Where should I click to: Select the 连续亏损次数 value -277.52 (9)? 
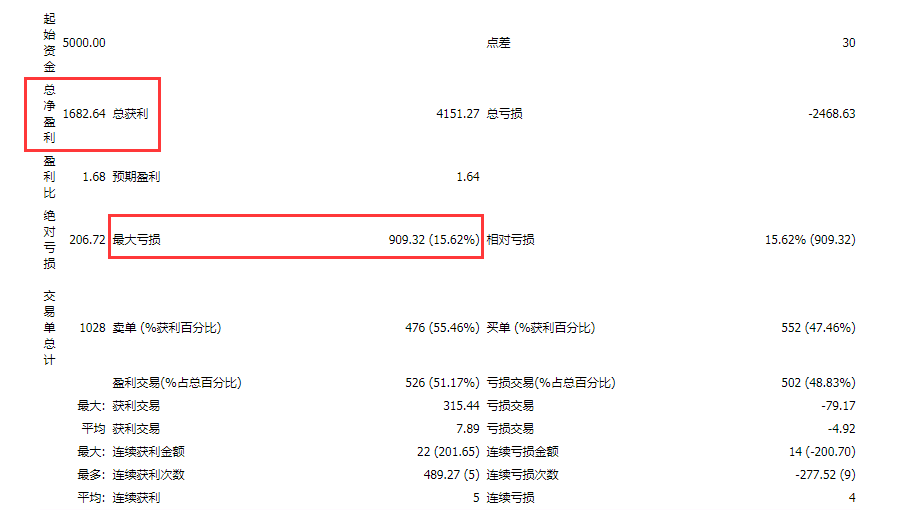tap(825, 475)
